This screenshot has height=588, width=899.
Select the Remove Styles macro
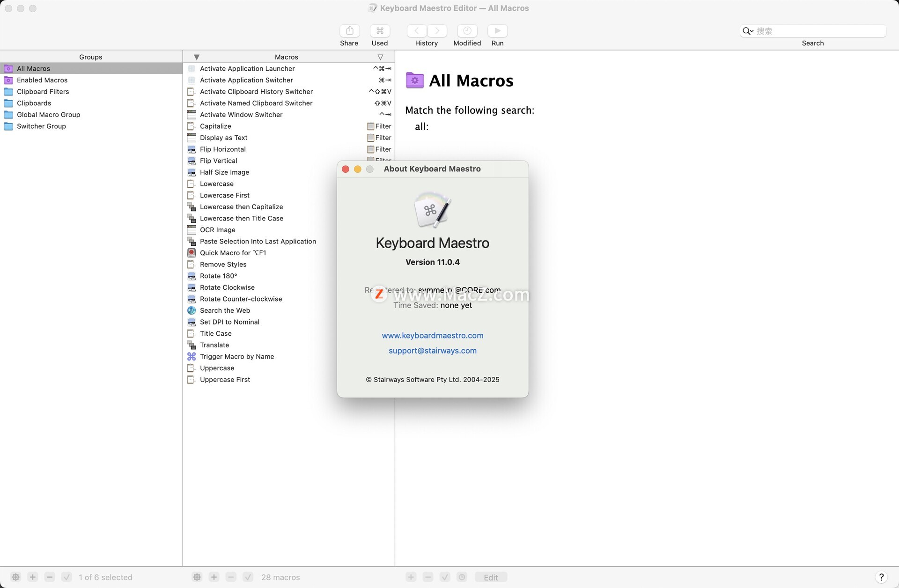[260, 265]
